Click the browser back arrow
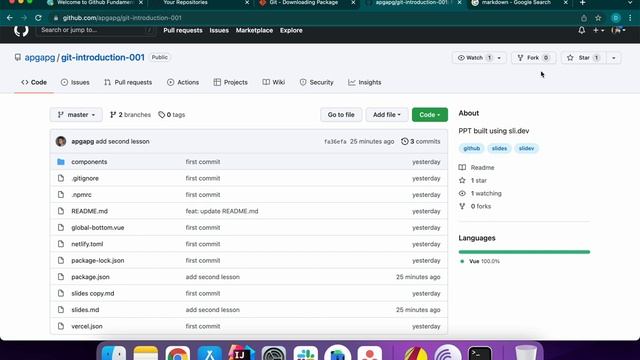Viewport: 640px width, 360px height. pos(10,18)
